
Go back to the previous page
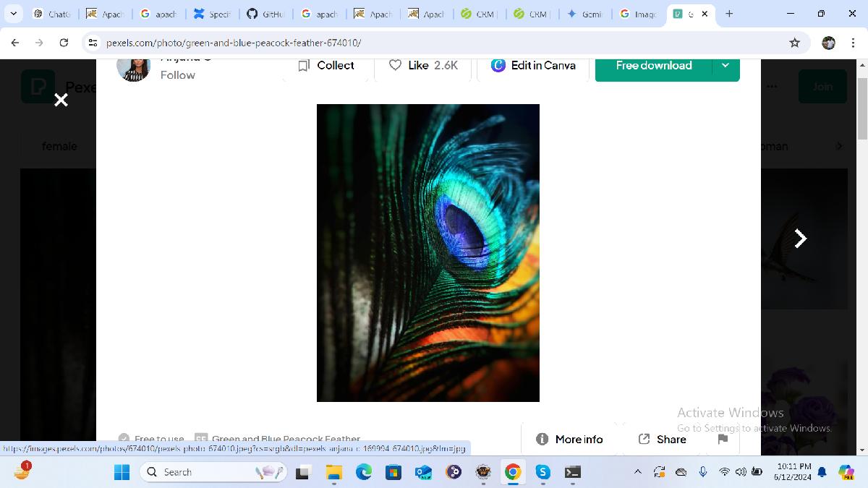pos(15,43)
